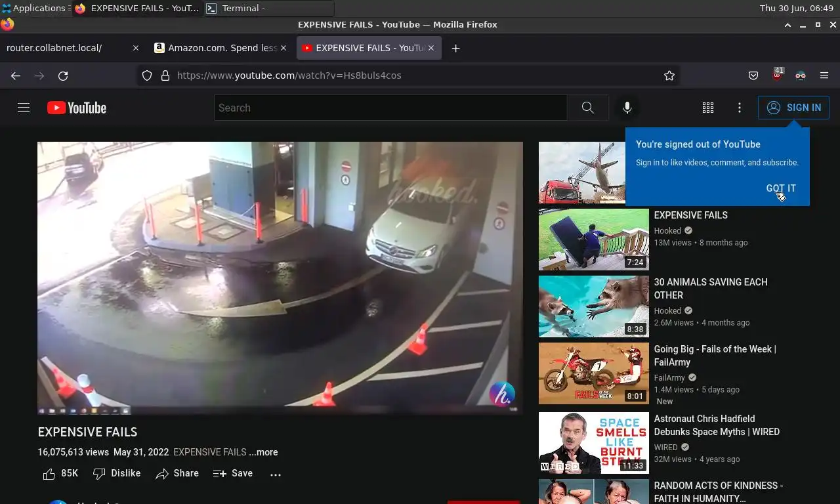This screenshot has height=504, width=840.
Task: Close the router.collabnet.local tab
Action: [136, 48]
